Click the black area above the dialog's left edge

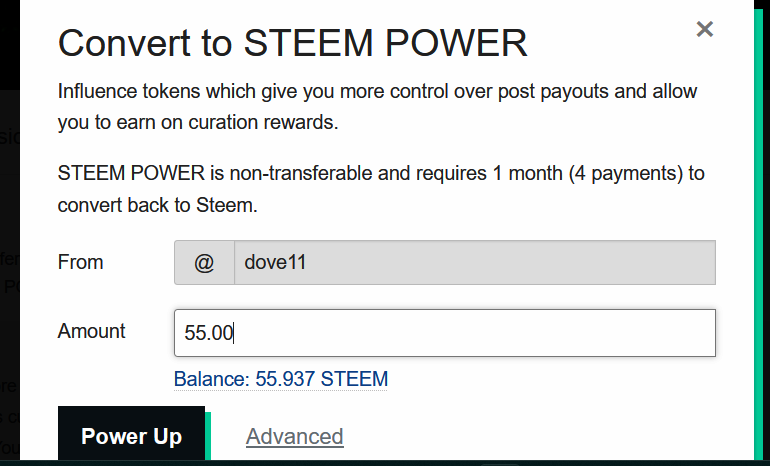pyautogui.click(x=9, y=40)
